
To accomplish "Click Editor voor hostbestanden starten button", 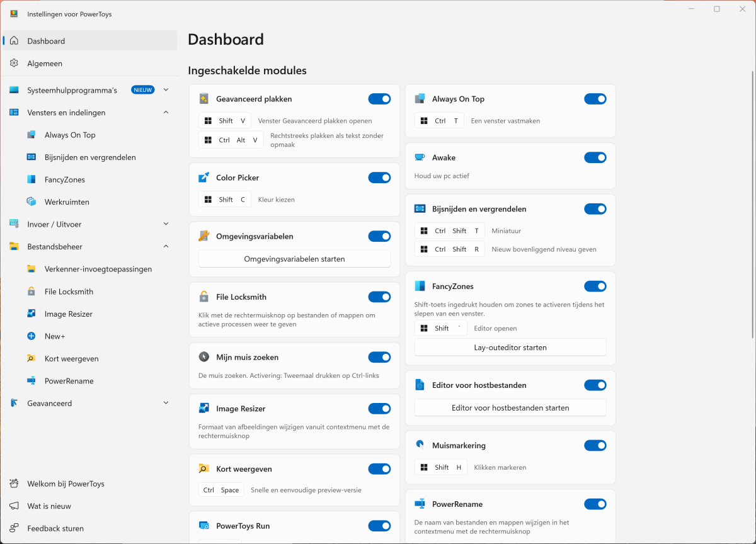I will (510, 407).
